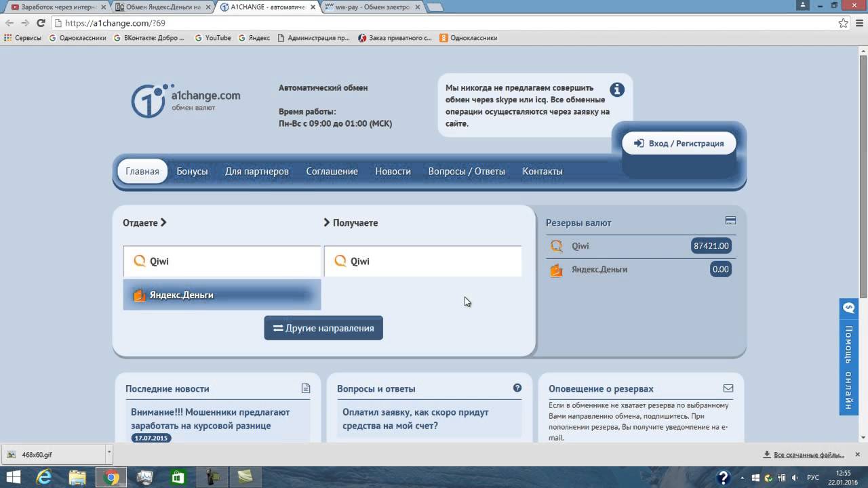
Task: Open dropdown arrow on 468x60.gif download
Action: pyautogui.click(x=108, y=451)
